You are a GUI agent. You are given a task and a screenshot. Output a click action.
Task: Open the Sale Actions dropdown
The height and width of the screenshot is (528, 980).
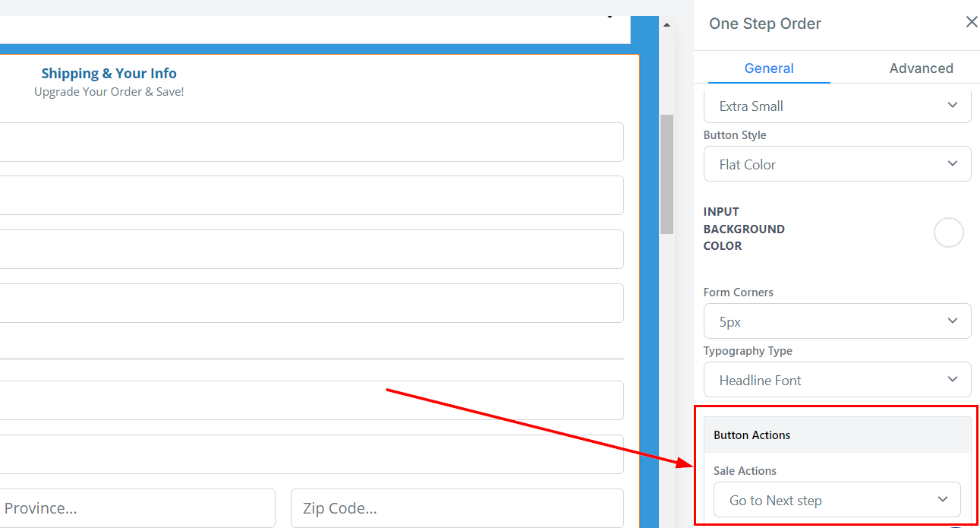[837, 501]
